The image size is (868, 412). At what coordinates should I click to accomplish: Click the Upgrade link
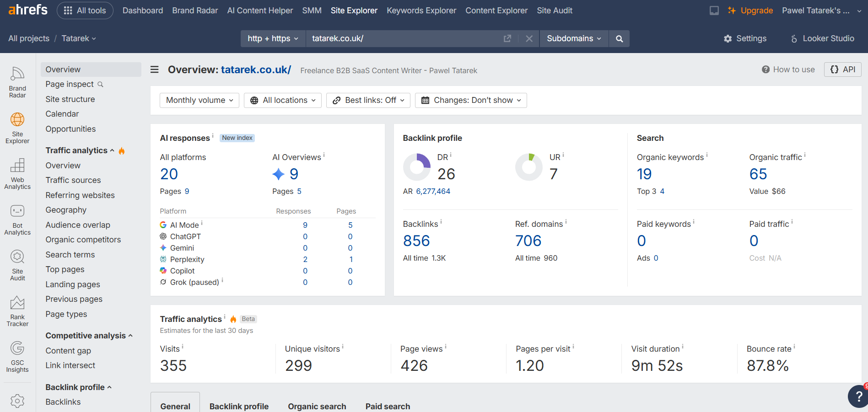pos(750,11)
